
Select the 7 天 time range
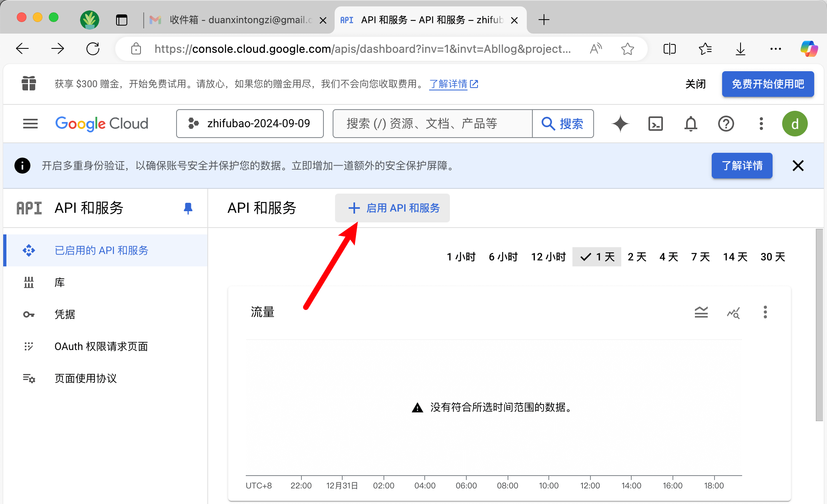[x=700, y=257]
